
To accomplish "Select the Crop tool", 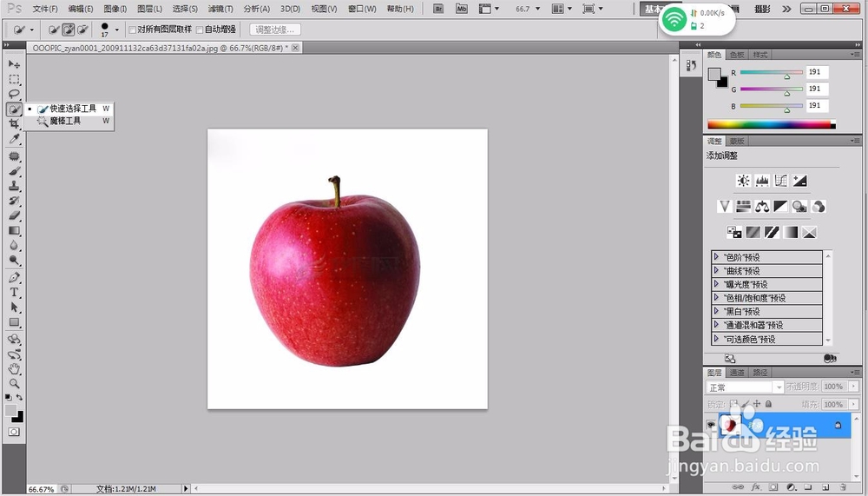I will tap(14, 124).
